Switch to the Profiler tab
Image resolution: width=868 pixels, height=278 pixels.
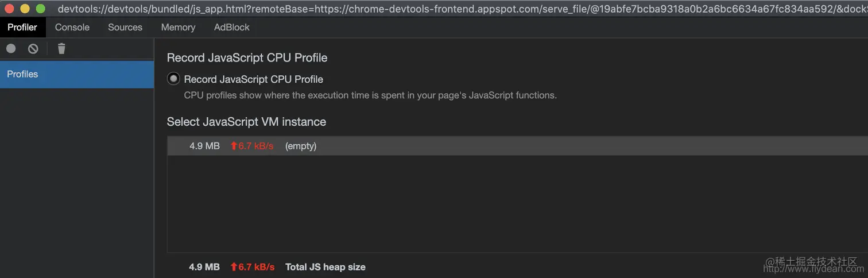click(x=22, y=27)
